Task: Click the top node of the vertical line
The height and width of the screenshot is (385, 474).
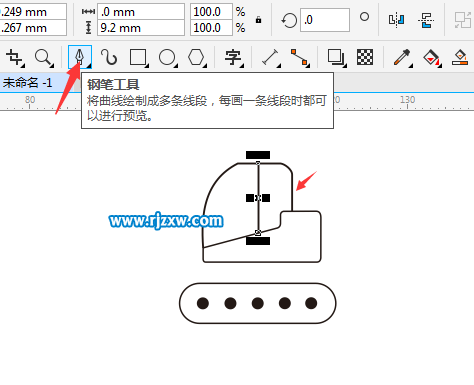Action: (x=258, y=163)
